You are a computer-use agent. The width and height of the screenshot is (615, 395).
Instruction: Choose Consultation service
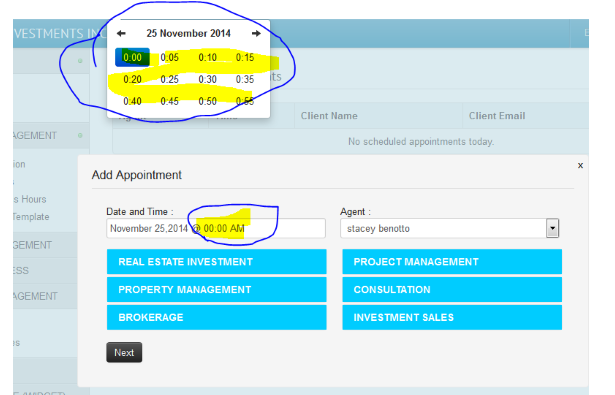[x=452, y=289]
